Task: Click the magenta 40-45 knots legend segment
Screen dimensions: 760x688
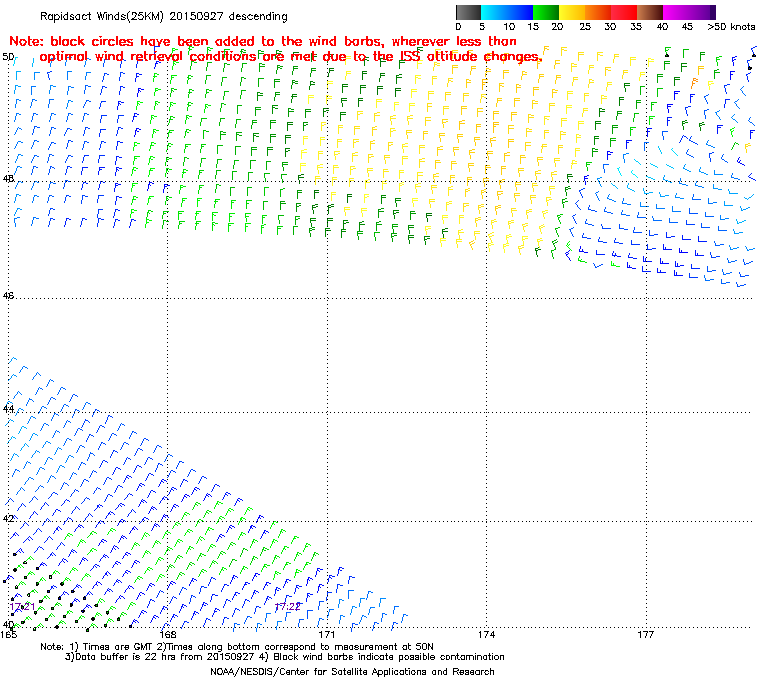Action: (x=676, y=12)
